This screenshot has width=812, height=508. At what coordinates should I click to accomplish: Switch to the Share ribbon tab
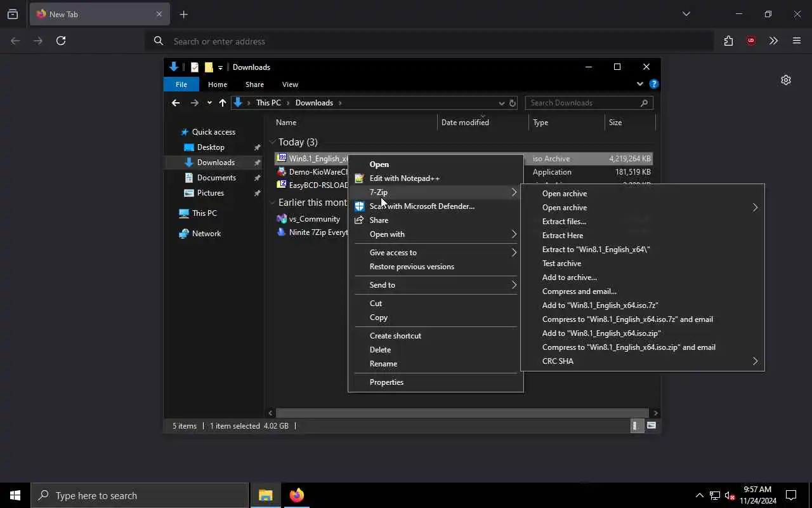[254, 84]
